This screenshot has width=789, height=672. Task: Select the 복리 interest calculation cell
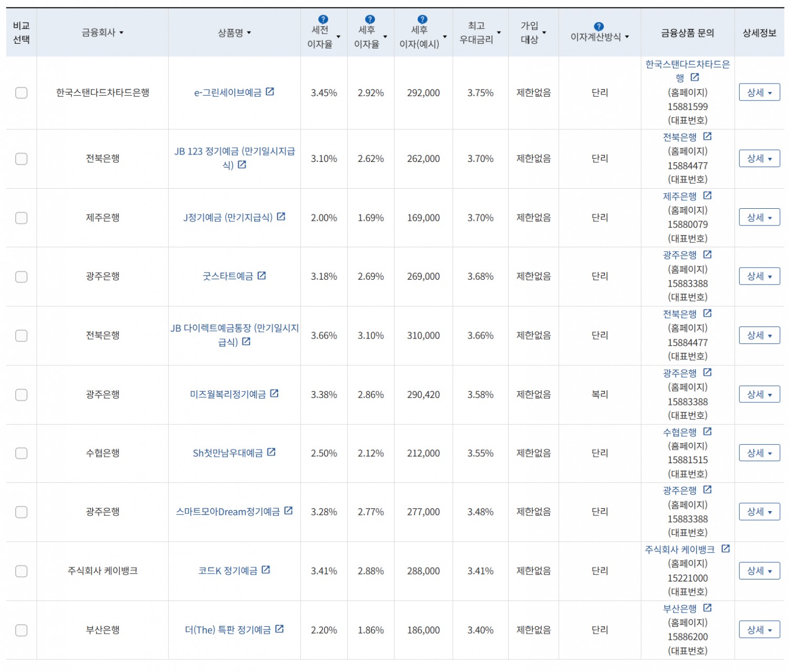600,394
